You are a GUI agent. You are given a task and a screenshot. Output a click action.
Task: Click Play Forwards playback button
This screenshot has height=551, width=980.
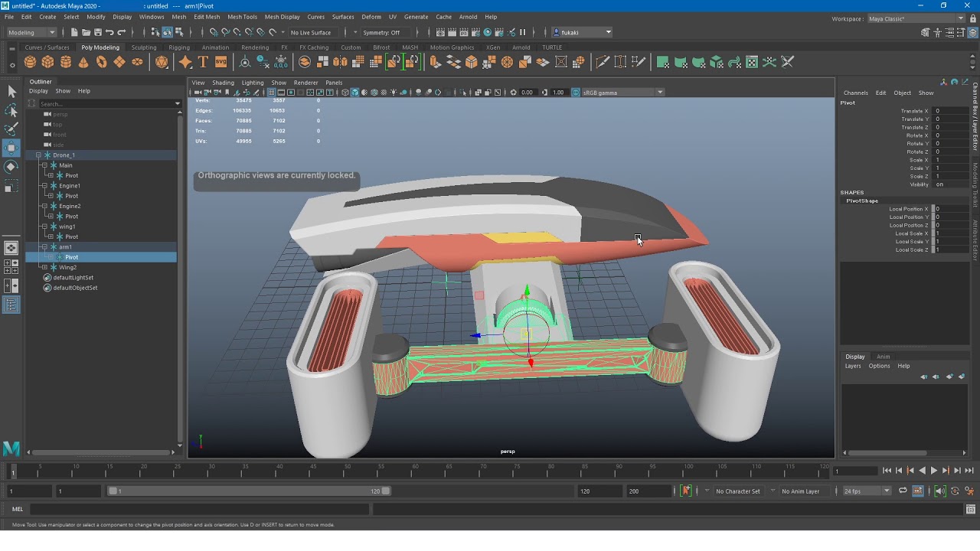[x=933, y=471]
